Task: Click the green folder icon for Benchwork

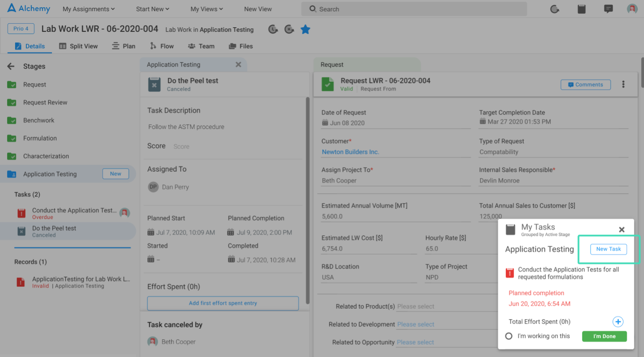Action: 12,120
